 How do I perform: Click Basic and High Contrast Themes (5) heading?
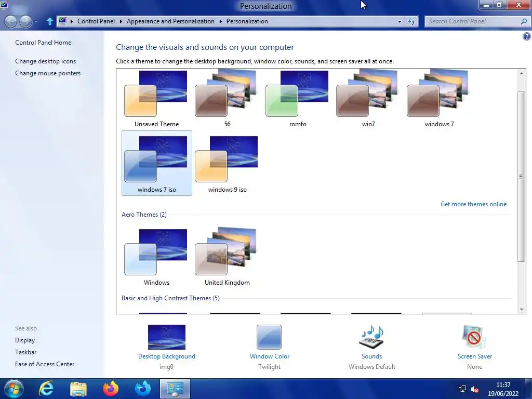[x=170, y=298]
